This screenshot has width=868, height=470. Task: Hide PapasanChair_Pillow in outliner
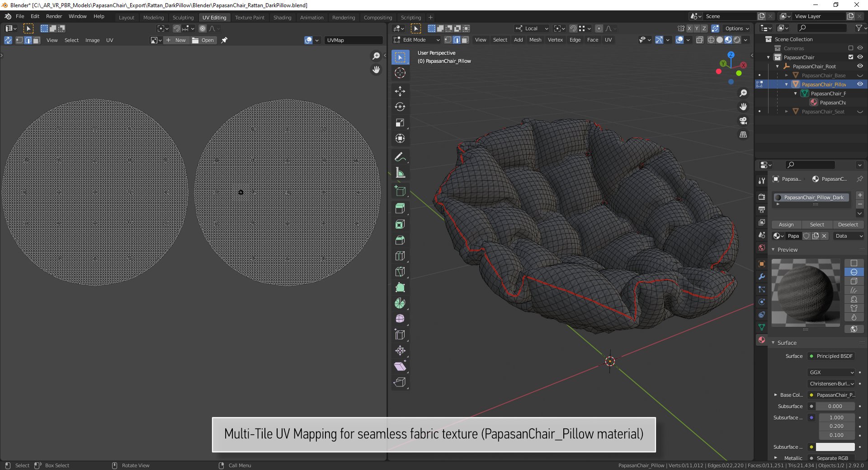point(860,84)
